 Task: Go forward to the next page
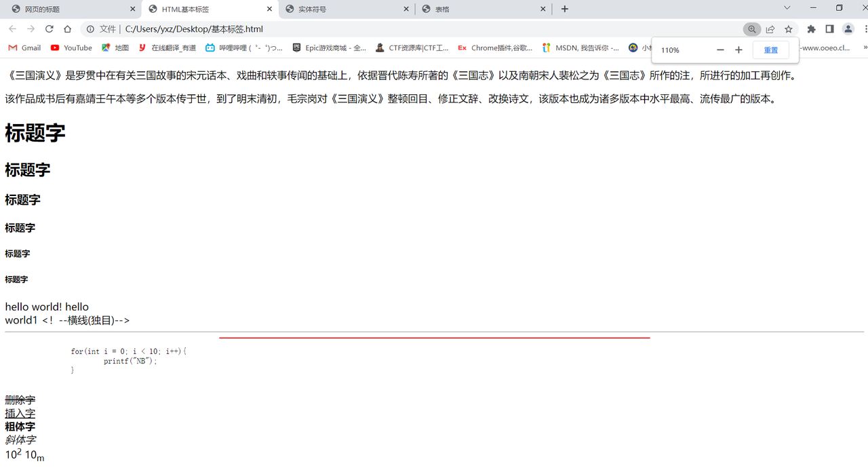pyautogui.click(x=31, y=29)
